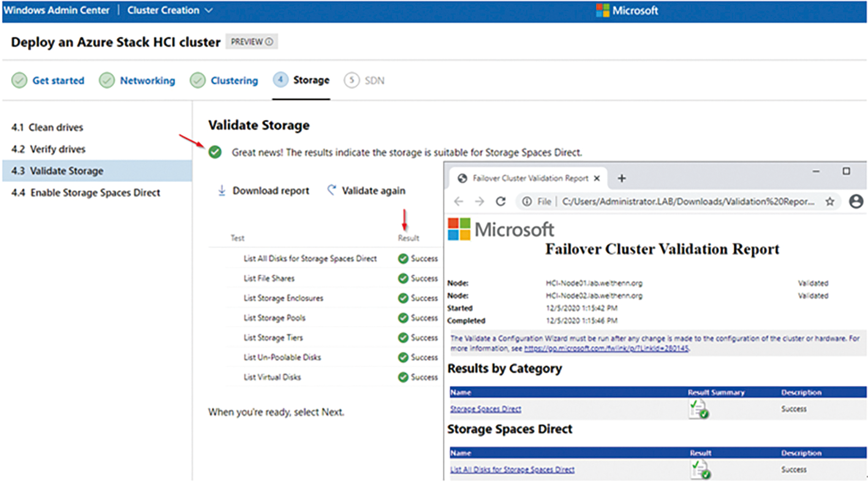Minimize the browser window
Viewport: 868px width, 483px height.
(x=817, y=172)
